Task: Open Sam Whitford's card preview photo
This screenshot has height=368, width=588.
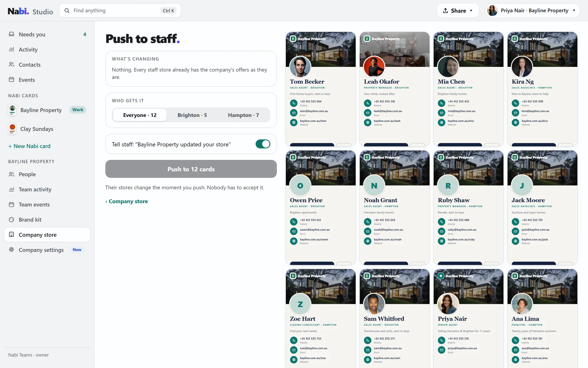Action: 374,304
